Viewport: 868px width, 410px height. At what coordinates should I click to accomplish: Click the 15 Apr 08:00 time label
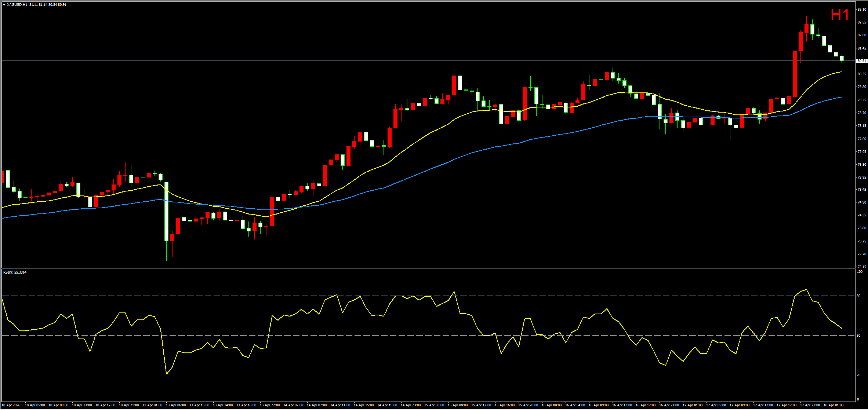[x=458, y=405]
